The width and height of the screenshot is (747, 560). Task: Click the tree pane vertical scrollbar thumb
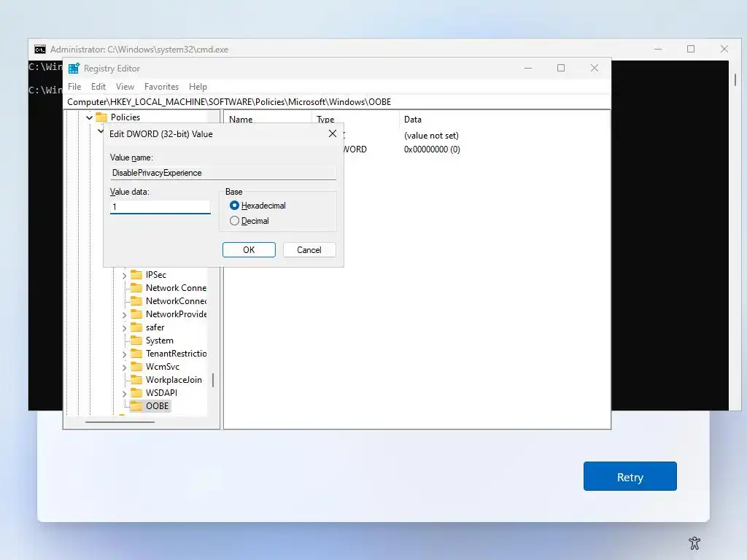[x=213, y=380]
